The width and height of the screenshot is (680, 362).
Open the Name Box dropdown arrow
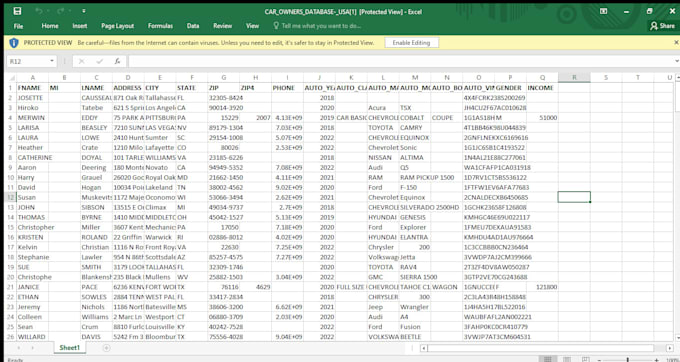click(52, 61)
